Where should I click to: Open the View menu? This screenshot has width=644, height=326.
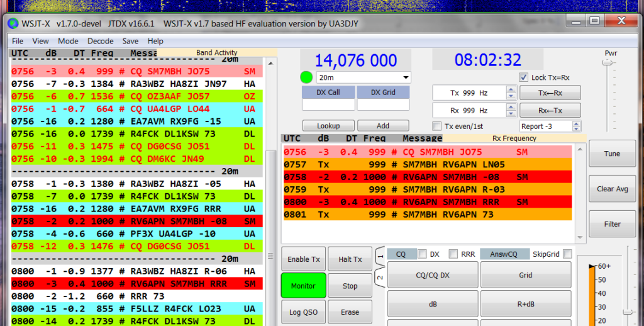[x=40, y=41]
